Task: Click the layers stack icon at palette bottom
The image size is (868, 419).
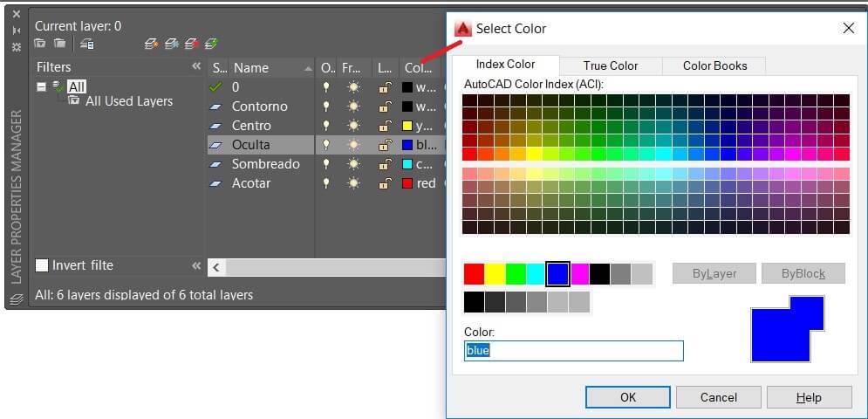Action: pyautogui.click(x=17, y=299)
